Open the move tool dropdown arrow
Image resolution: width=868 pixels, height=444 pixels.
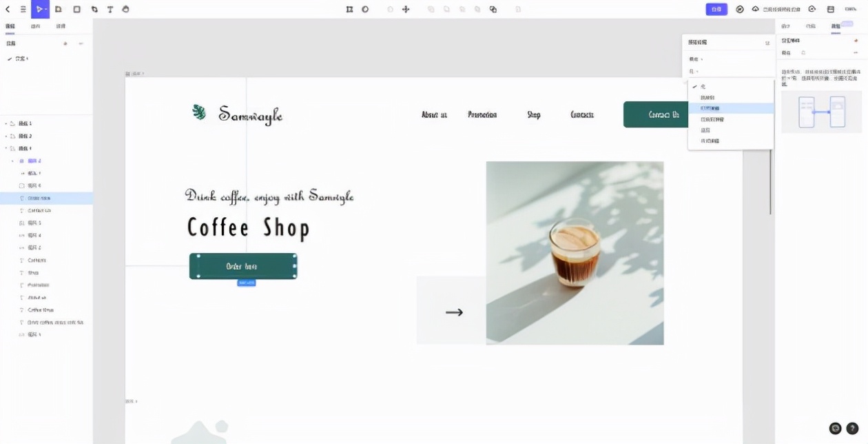click(46, 10)
